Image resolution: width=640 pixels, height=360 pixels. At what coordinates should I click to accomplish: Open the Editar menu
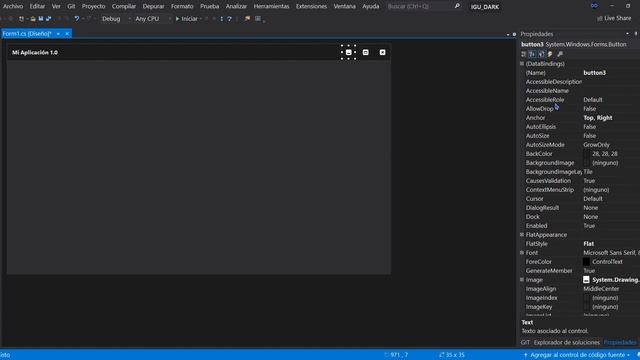point(37,6)
